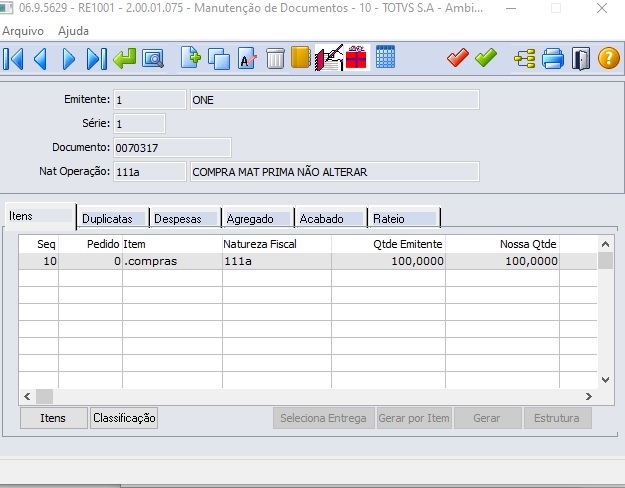
Task: Click the grid's scroll up arrow
Action: tap(605, 244)
